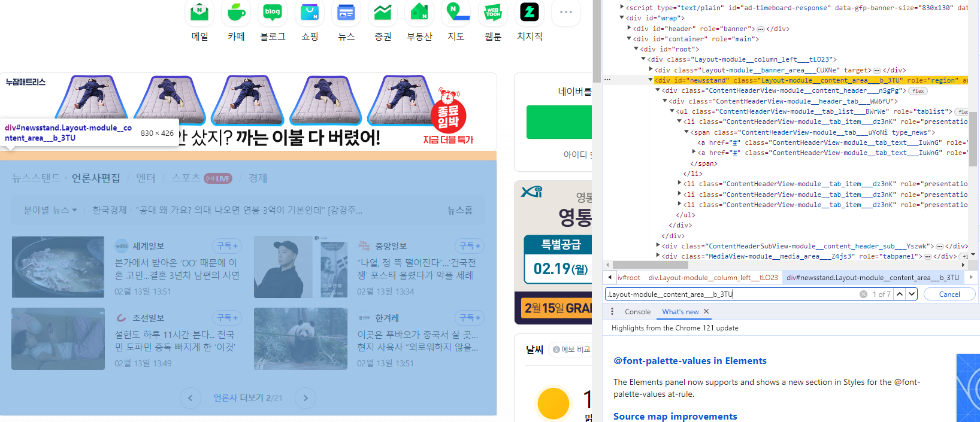Screen dimensions: 980x422
Task: Click the green Naver login button
Action: [x=559, y=122]
